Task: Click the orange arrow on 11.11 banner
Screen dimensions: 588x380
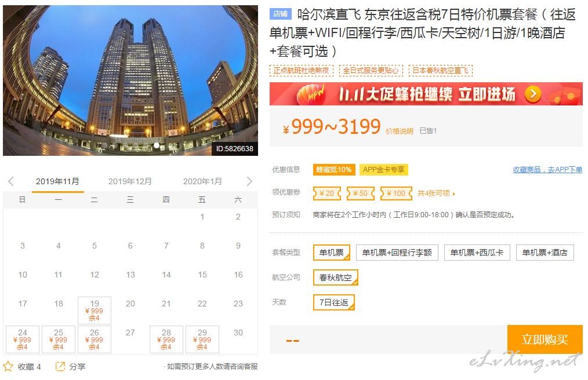Action: pos(533,94)
